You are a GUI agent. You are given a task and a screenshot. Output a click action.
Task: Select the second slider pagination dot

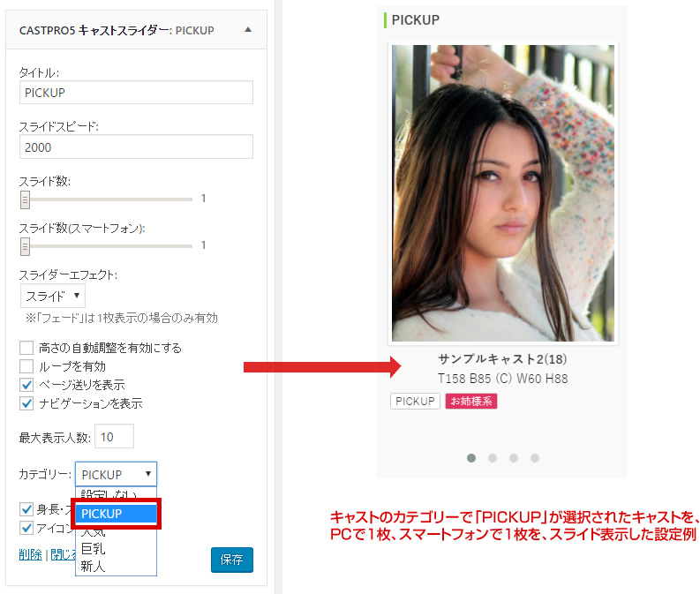(x=493, y=458)
